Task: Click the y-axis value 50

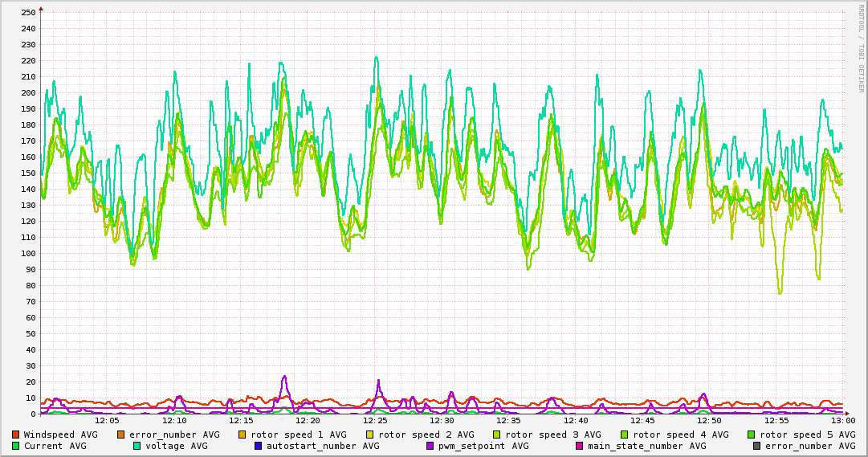Action: click(31, 333)
